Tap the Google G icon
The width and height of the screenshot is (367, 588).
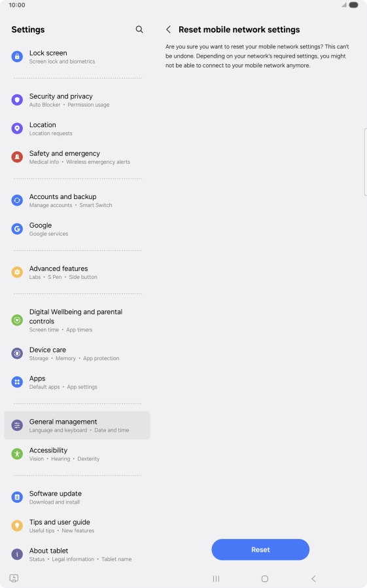[x=17, y=229]
